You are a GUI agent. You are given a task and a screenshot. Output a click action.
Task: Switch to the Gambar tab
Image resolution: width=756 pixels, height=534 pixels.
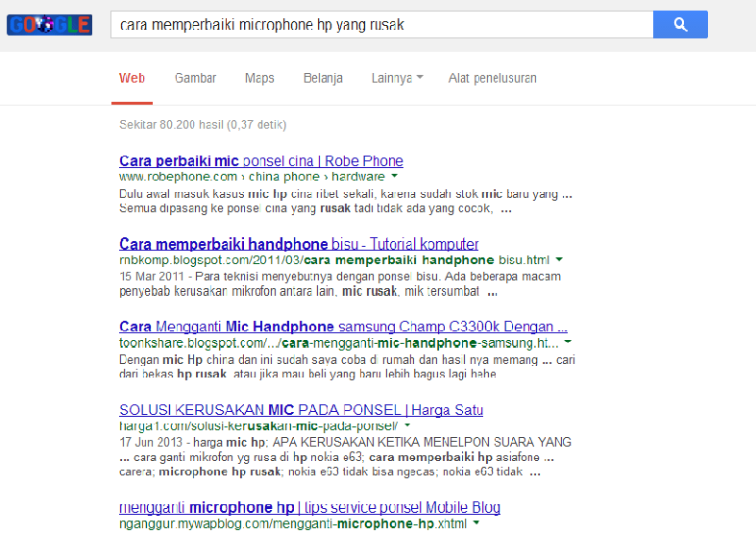click(195, 78)
